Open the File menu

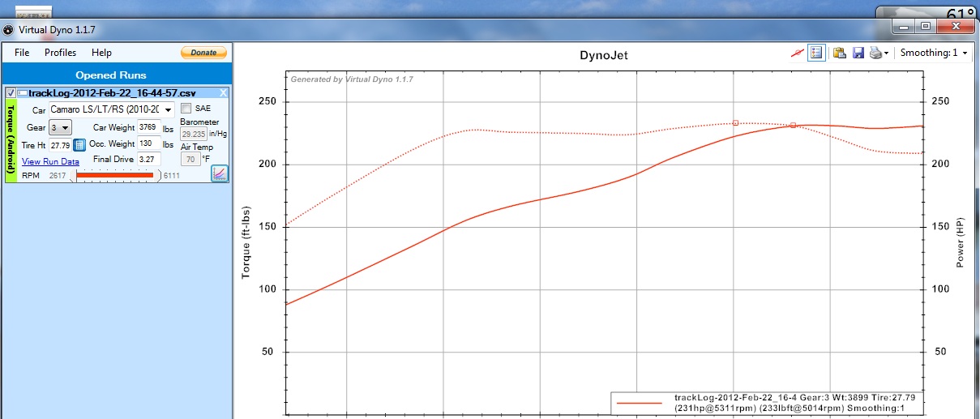(x=22, y=52)
